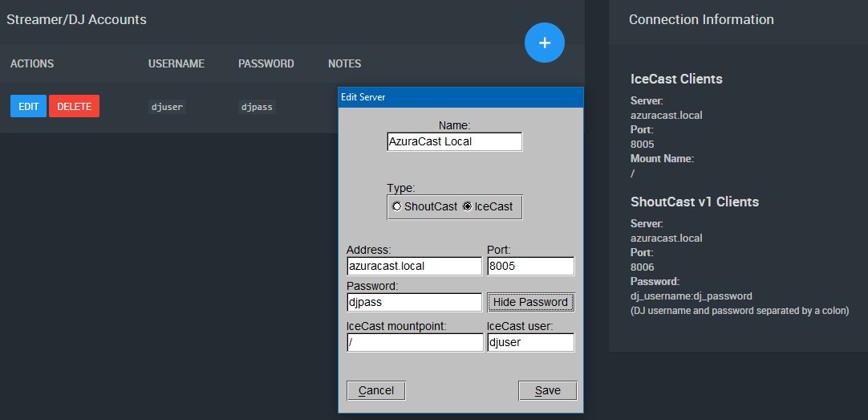Save the Edit Server dialog
This screenshot has width=868, height=420.
[547, 390]
